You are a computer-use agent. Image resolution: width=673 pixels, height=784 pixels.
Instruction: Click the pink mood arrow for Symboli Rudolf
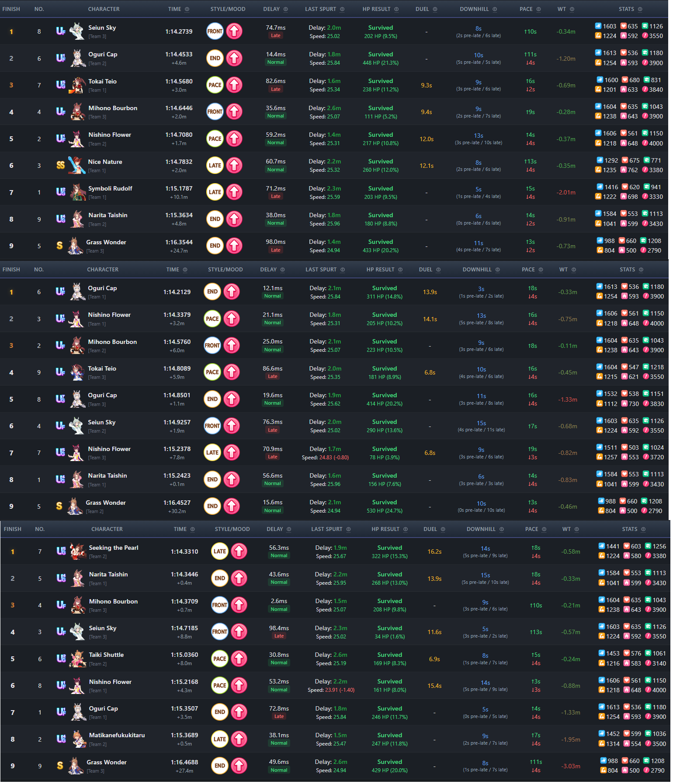(234, 192)
